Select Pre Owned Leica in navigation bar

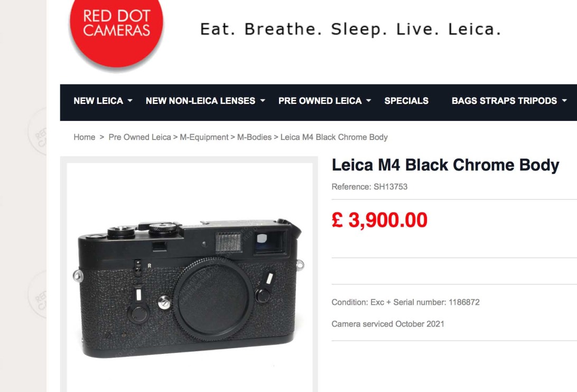tap(320, 101)
